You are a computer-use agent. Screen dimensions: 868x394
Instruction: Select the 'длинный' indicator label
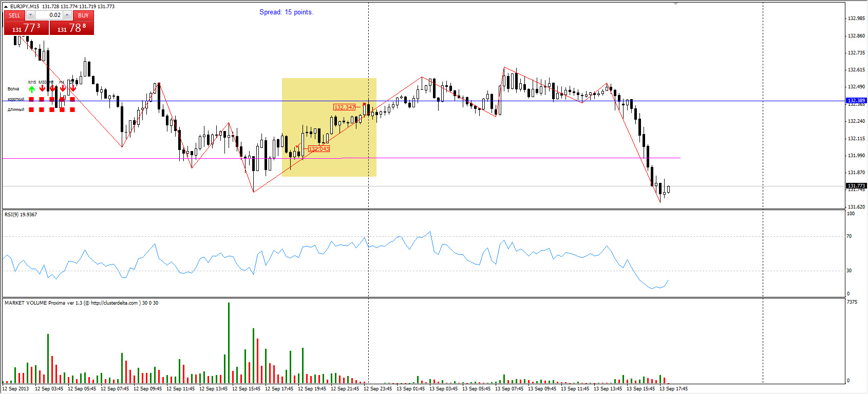(x=16, y=109)
